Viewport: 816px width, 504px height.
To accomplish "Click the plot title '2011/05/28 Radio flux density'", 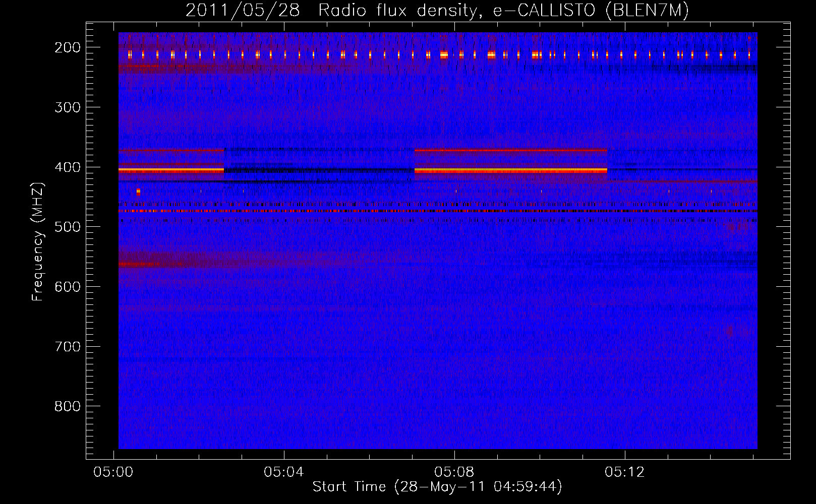I will [437, 10].
